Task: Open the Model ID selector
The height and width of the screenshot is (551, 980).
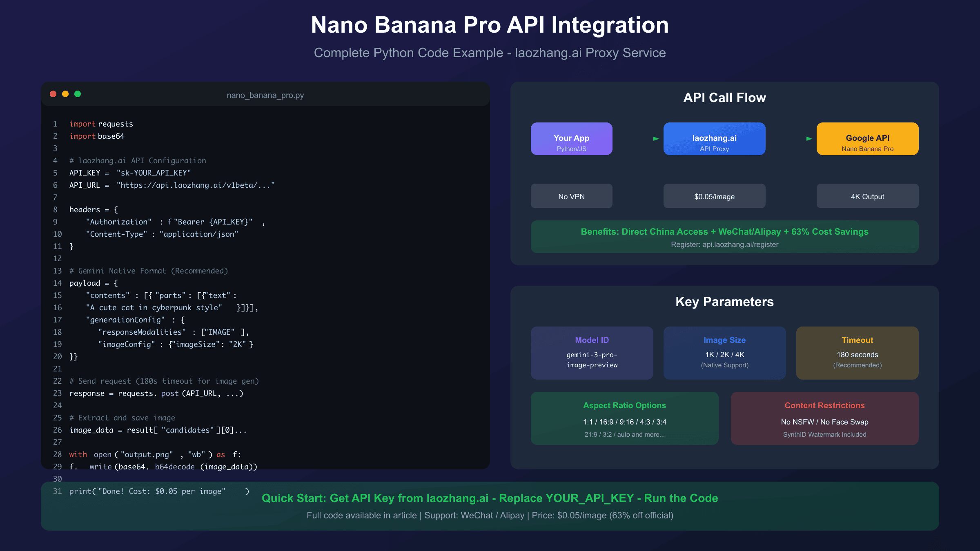Action: point(592,352)
